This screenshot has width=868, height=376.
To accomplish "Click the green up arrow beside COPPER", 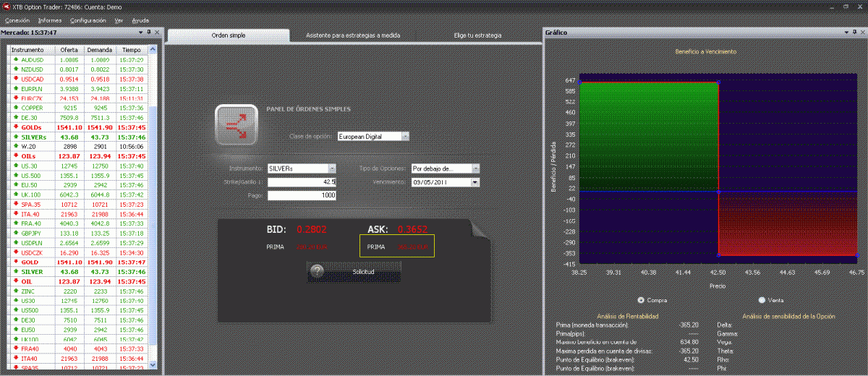I will click(15, 107).
